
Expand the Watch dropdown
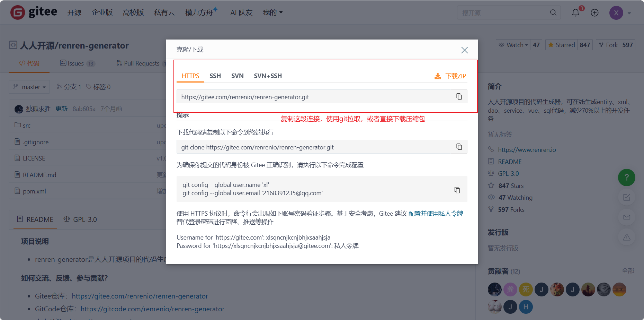(x=513, y=45)
